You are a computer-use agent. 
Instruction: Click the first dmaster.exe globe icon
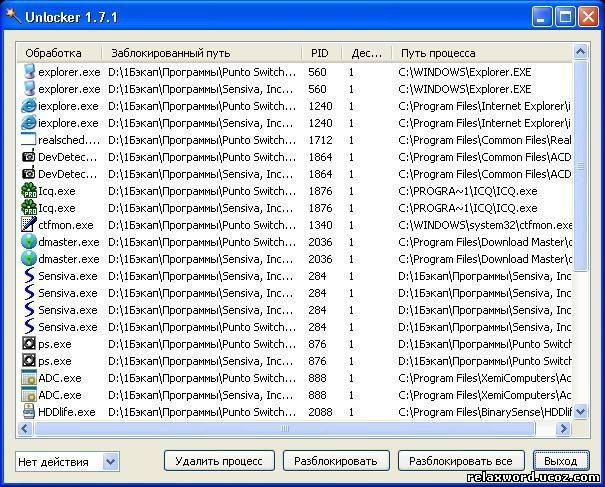[29, 242]
